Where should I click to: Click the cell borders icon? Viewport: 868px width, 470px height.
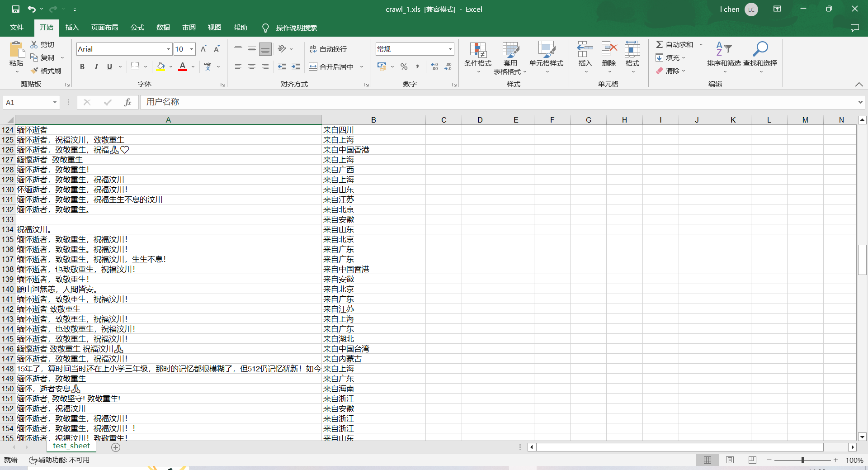[x=135, y=66]
